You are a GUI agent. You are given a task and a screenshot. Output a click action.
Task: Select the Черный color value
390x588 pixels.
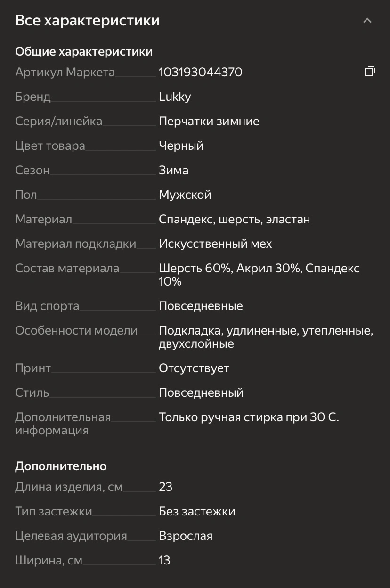click(181, 146)
